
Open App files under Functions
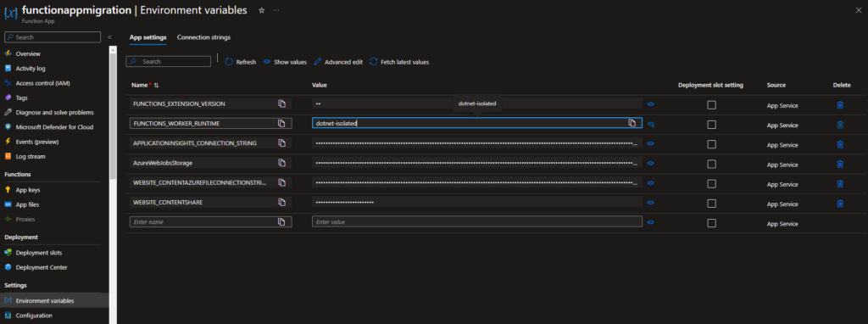[27, 204]
